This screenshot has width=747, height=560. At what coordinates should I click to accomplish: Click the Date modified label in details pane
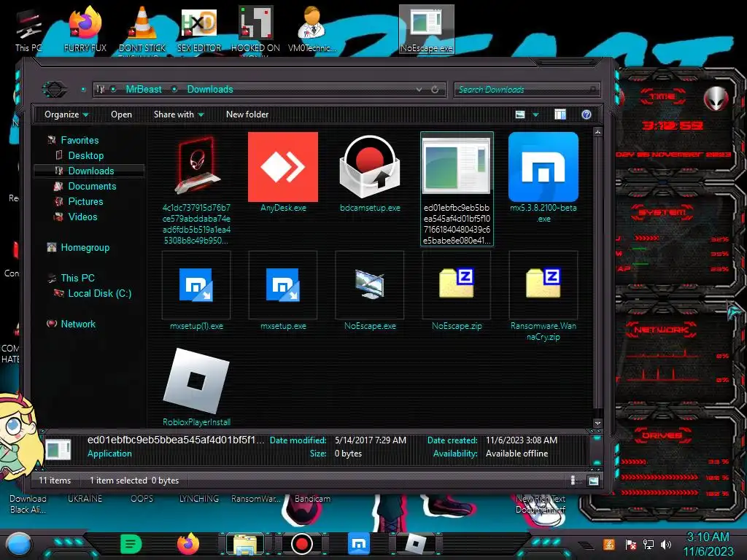tap(298, 440)
